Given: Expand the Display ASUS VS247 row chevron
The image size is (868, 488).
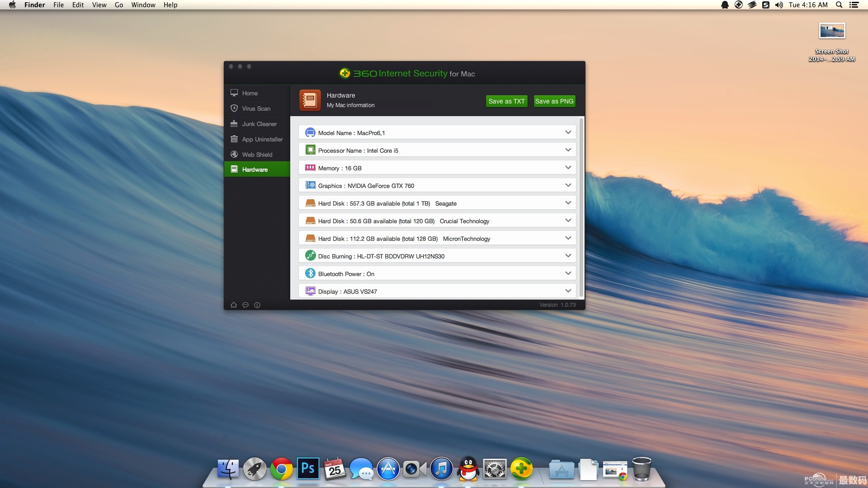Looking at the screenshot, I should tap(568, 291).
